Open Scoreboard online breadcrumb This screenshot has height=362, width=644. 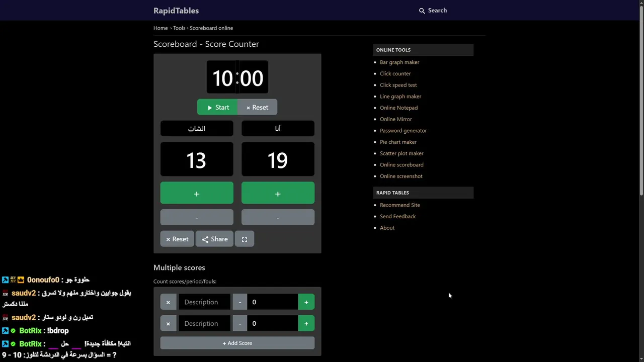pos(211,28)
